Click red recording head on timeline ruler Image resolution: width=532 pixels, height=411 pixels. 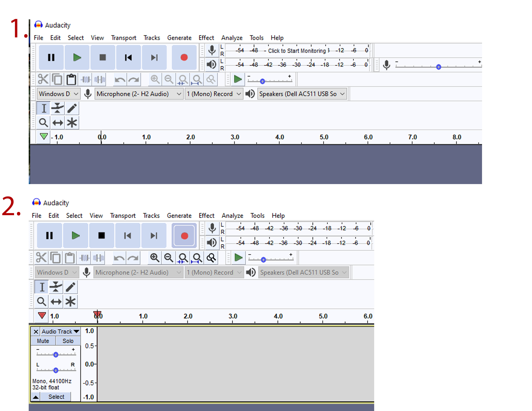pos(97,314)
